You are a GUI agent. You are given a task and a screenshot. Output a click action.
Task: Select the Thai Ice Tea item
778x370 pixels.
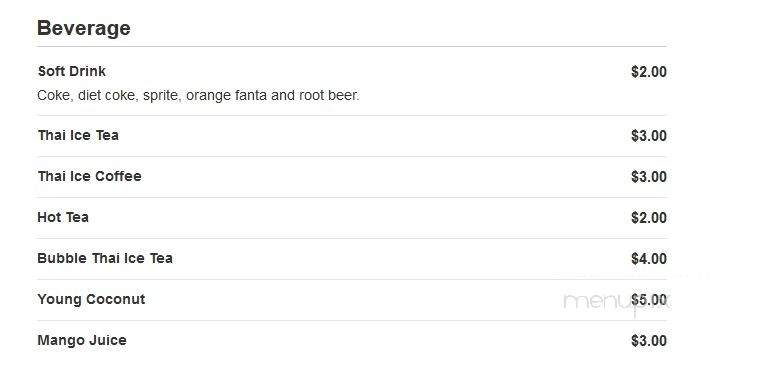pos(78,135)
